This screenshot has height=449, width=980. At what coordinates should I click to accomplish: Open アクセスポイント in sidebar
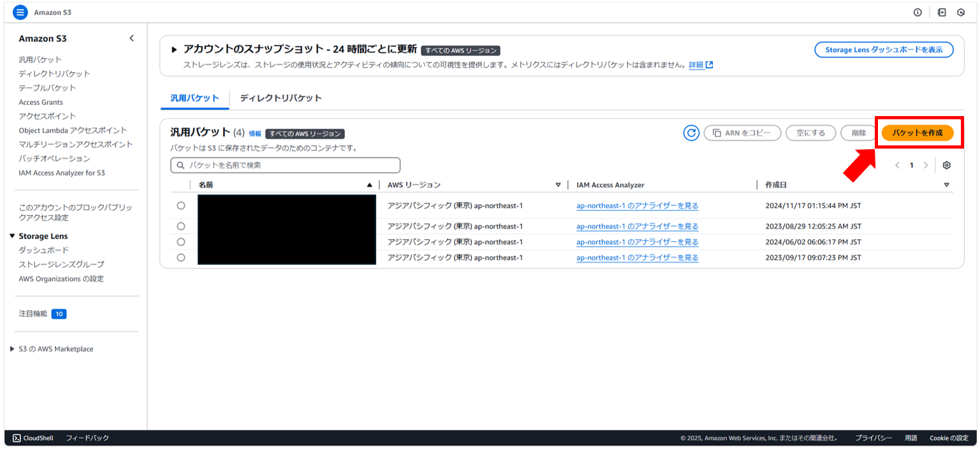tap(47, 116)
